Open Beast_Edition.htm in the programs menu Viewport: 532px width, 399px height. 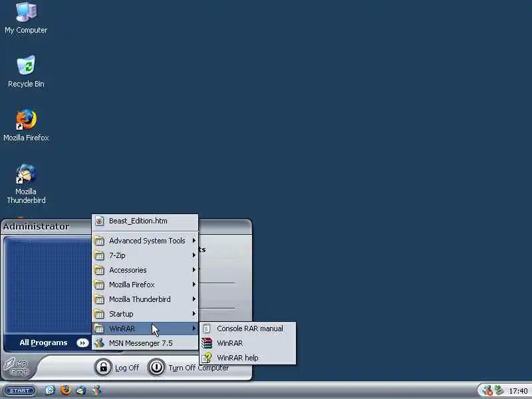point(145,221)
